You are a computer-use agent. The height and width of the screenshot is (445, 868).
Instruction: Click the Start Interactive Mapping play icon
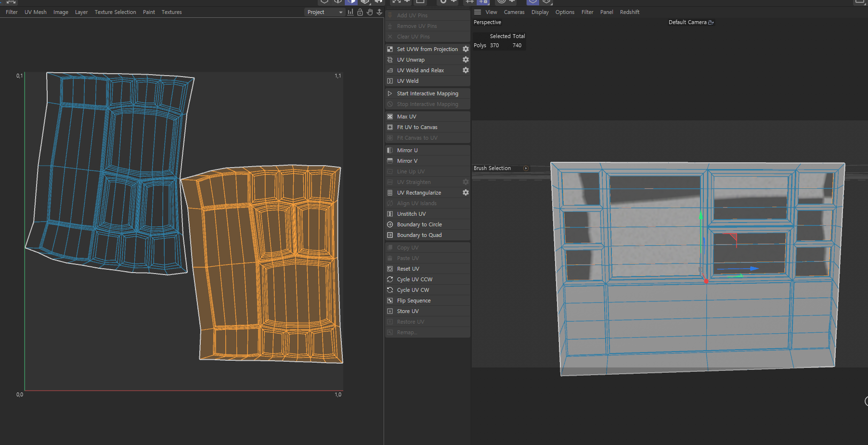390,93
